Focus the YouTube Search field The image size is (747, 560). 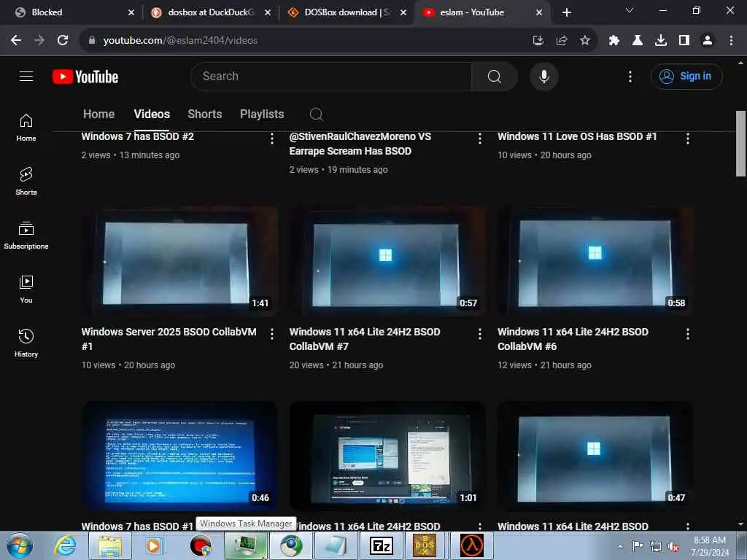331,76
